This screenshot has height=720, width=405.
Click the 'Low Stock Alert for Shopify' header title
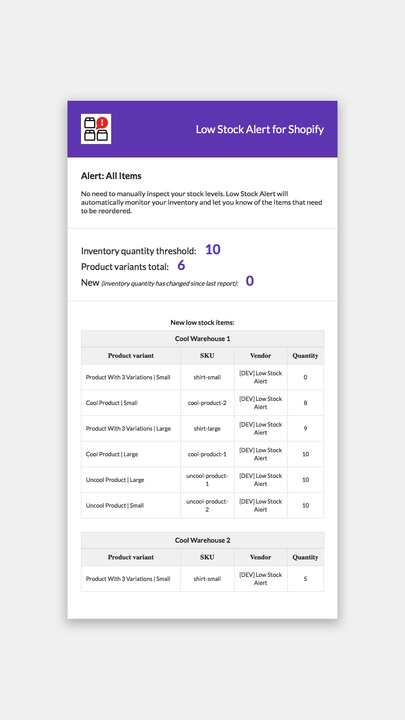coord(260,129)
